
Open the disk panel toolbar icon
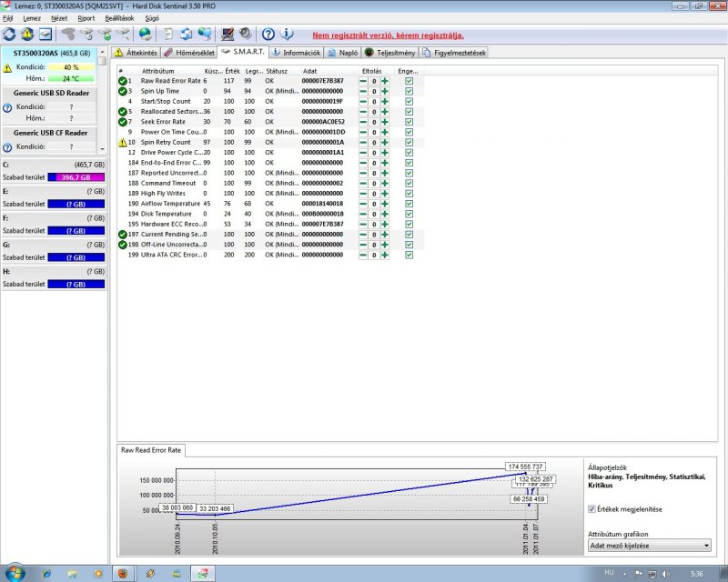(x=45, y=34)
